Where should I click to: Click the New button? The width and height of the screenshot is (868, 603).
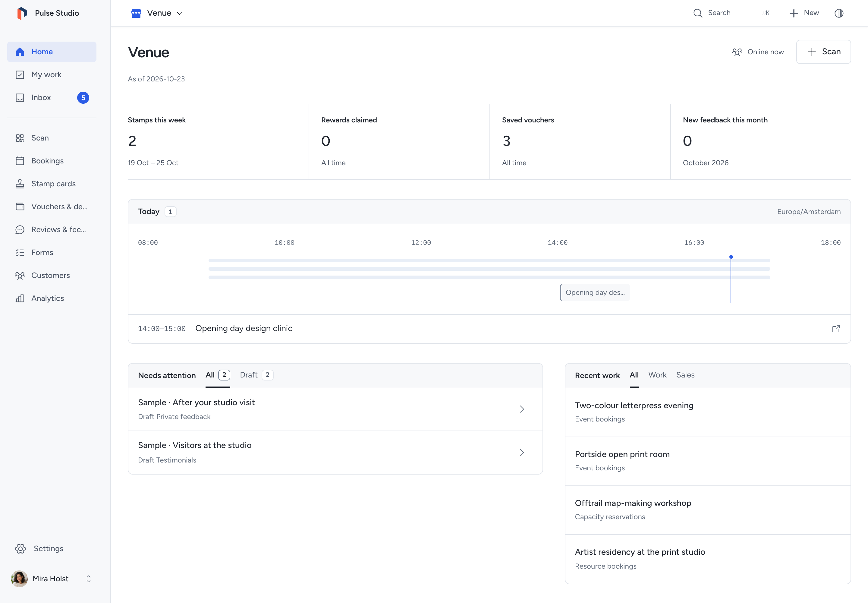pyautogui.click(x=804, y=13)
